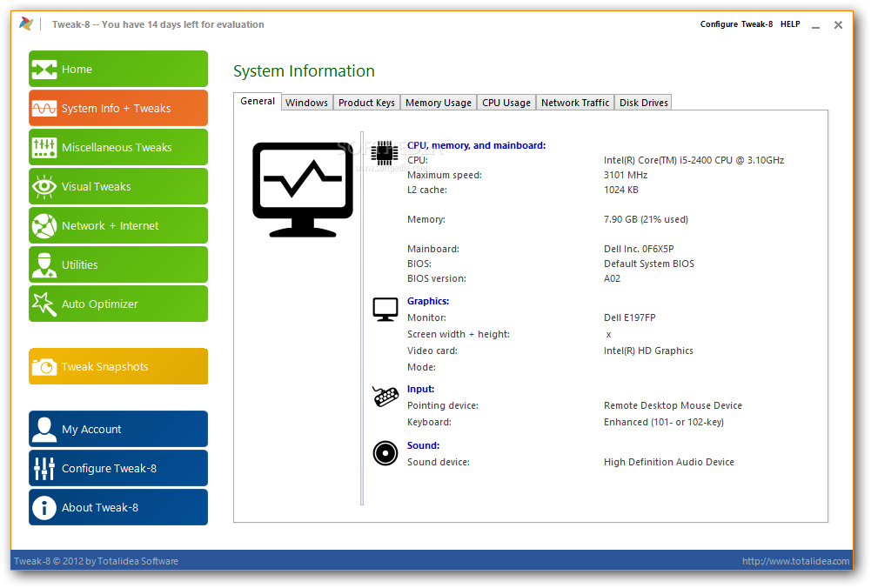Select the Dell Inc. 0F6X5P value
This screenshot has width=871, height=588.
click(x=639, y=249)
